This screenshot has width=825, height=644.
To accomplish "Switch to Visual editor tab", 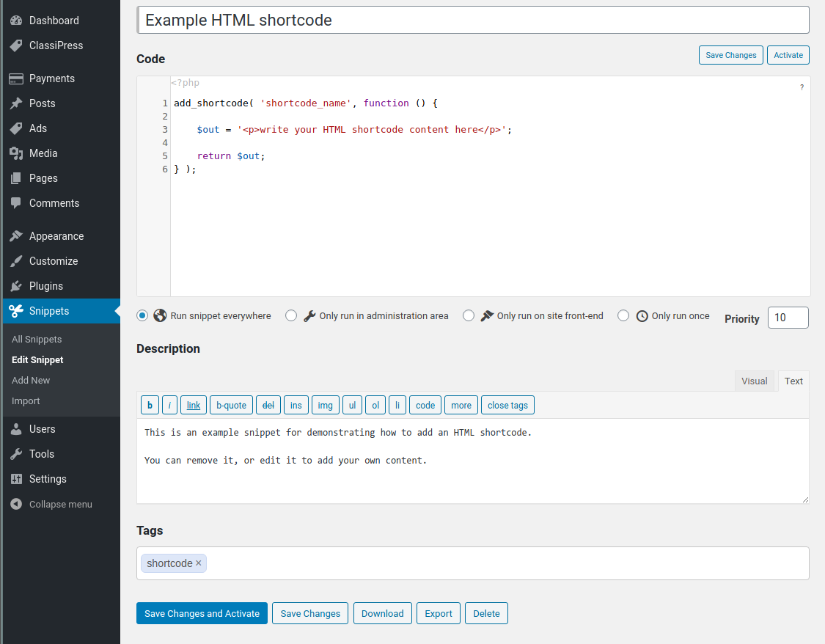I will (x=754, y=381).
